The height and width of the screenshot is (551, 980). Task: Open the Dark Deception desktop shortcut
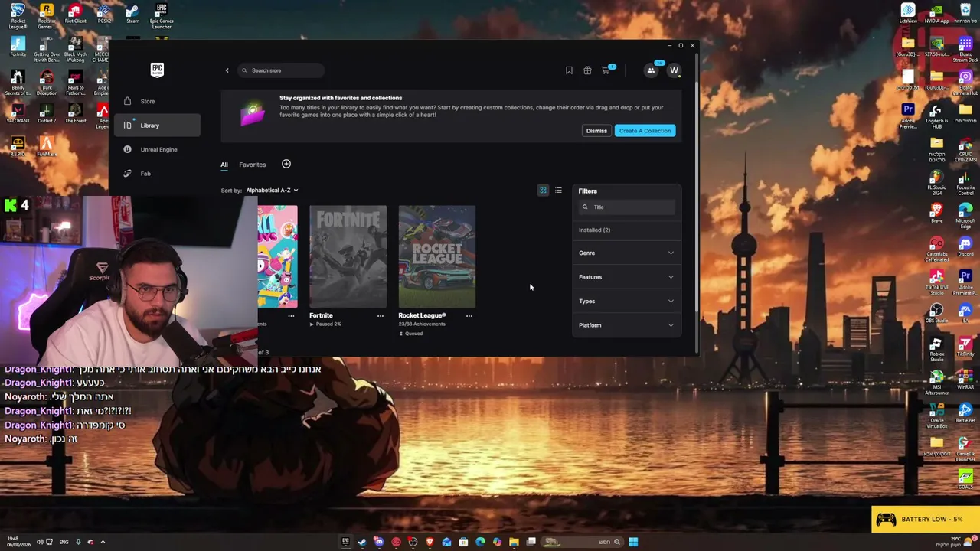47,83
